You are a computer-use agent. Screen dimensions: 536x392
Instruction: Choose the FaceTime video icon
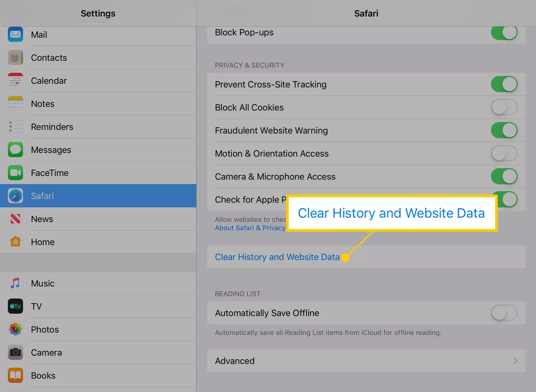point(15,173)
